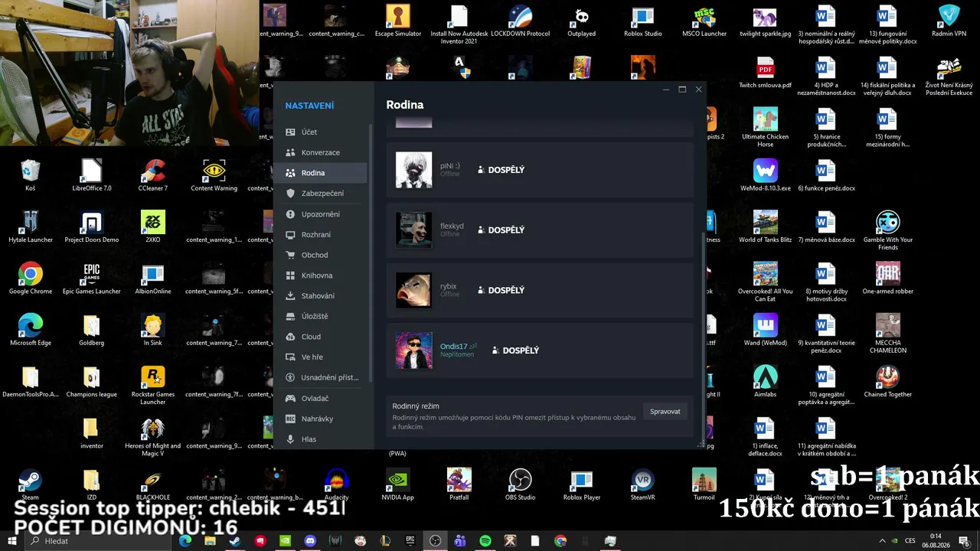The image size is (980, 551).
Task: Select Gamble With Your Friends icon
Action: coord(888,230)
